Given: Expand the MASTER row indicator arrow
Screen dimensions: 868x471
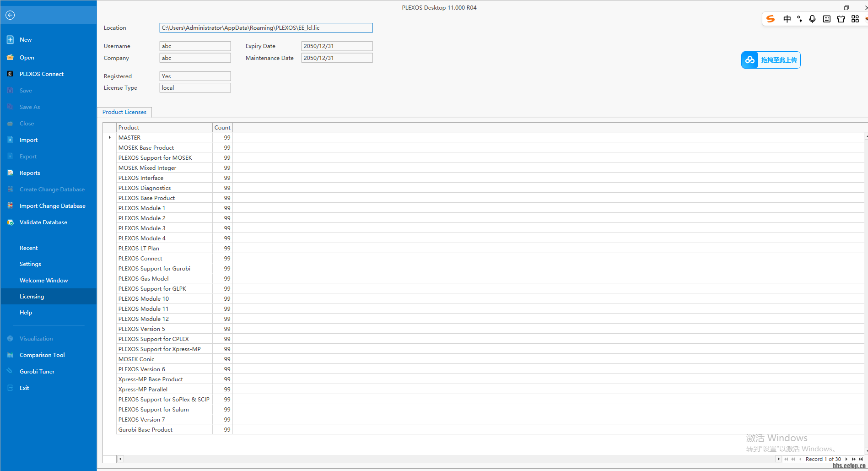Looking at the screenshot, I should [x=110, y=137].
